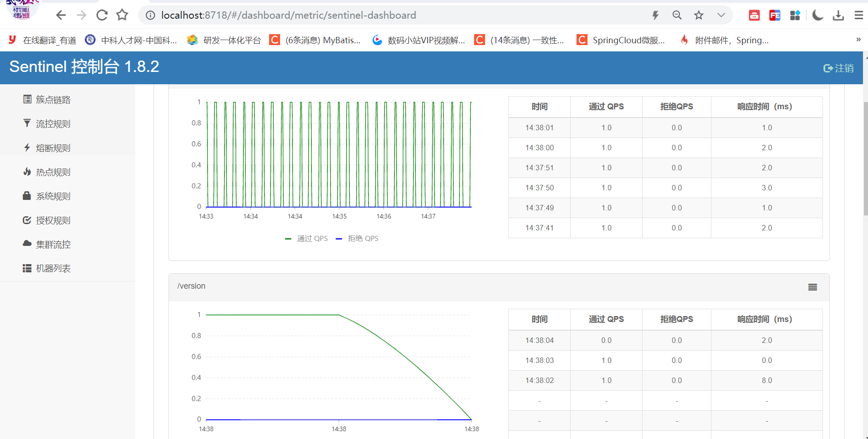Viewport: 868px width, 439px height.
Task: Click the /version panel title
Action: coord(191,286)
